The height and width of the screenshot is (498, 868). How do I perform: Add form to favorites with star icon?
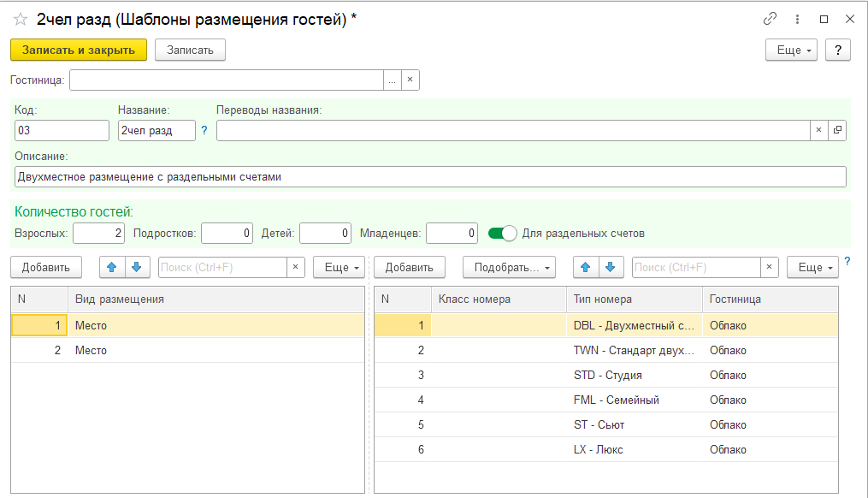(21, 20)
